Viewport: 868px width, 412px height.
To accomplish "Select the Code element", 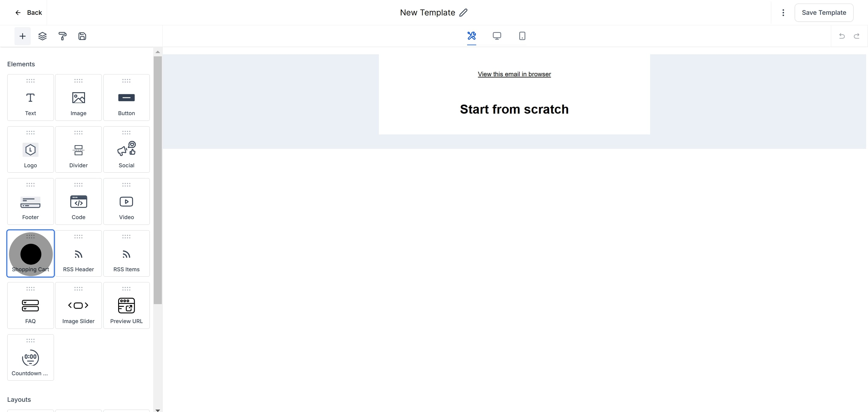I will click(x=78, y=201).
